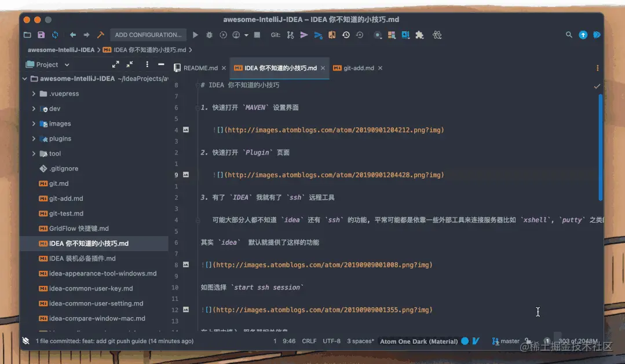Screen dimensions: 625x364
Task: Start debugging with the bug icon
Action: click(209, 35)
